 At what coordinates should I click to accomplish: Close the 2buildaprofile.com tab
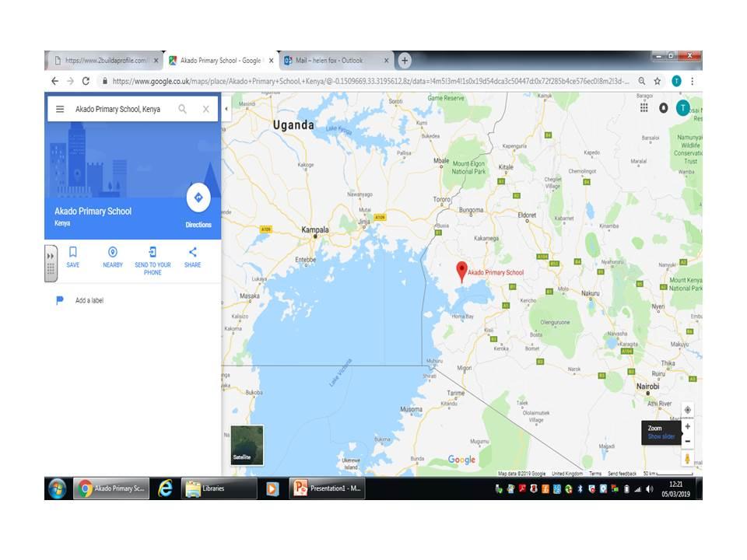click(156, 61)
